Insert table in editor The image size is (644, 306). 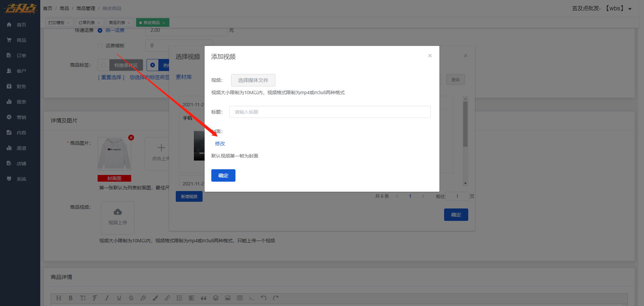[x=240, y=298]
